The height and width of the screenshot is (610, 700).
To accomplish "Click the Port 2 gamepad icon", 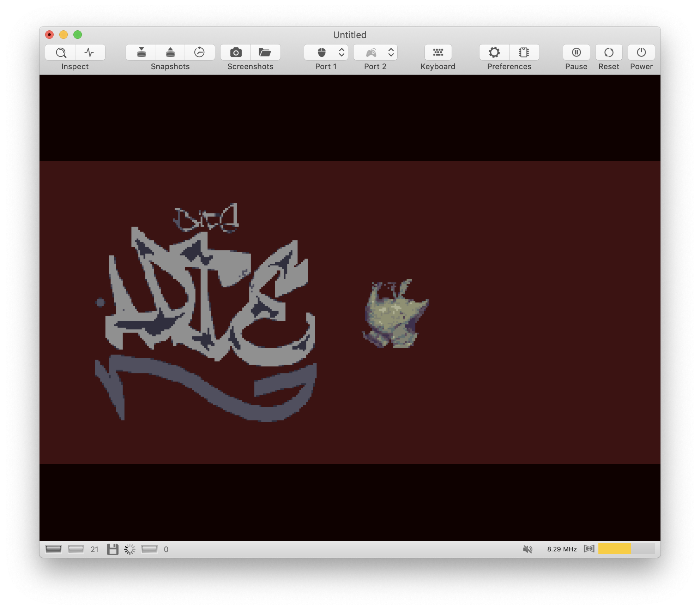I will point(371,53).
